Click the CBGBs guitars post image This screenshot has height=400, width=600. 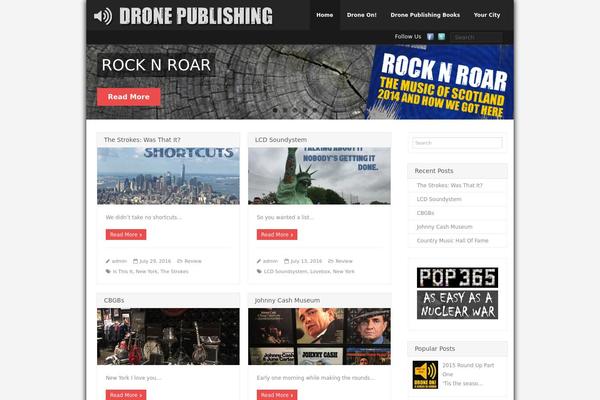tap(168, 336)
